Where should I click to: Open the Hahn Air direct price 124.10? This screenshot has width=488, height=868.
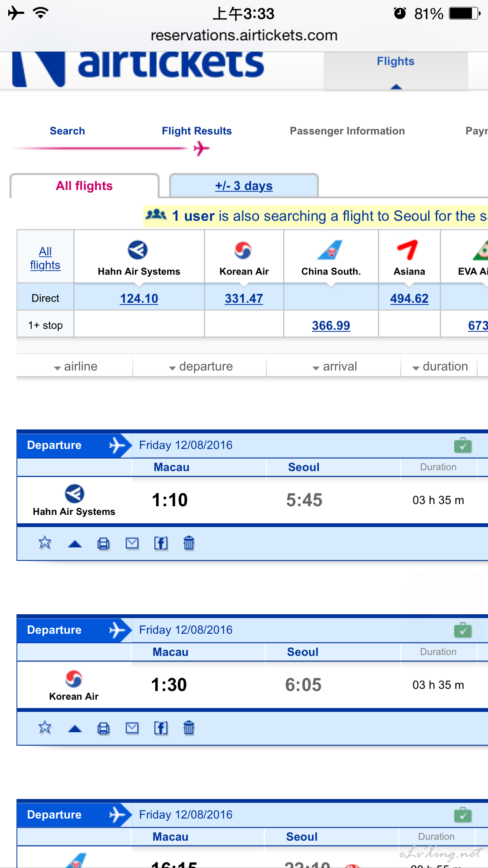click(x=139, y=298)
